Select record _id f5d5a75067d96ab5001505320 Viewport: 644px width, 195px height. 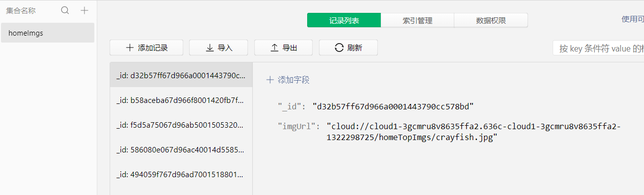point(181,125)
